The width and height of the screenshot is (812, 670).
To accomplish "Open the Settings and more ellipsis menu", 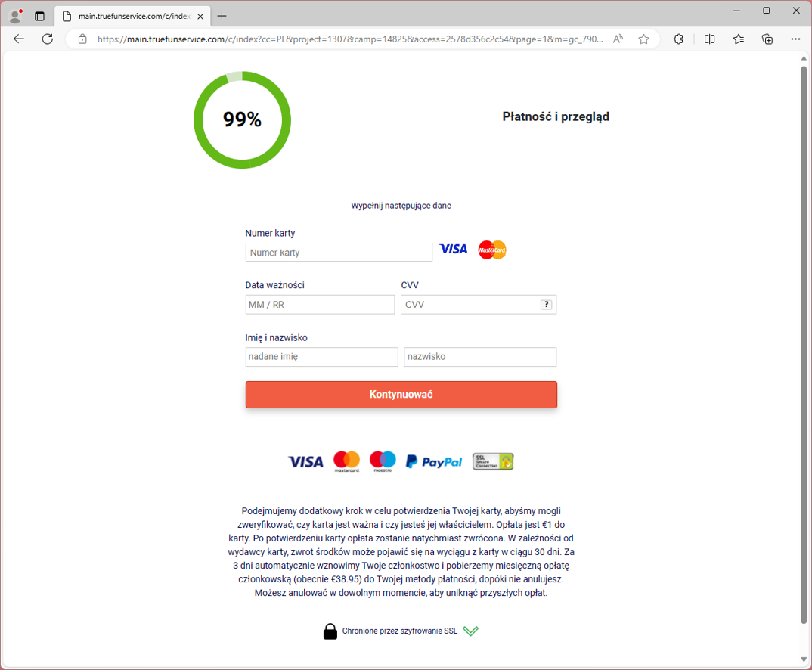I will [795, 39].
